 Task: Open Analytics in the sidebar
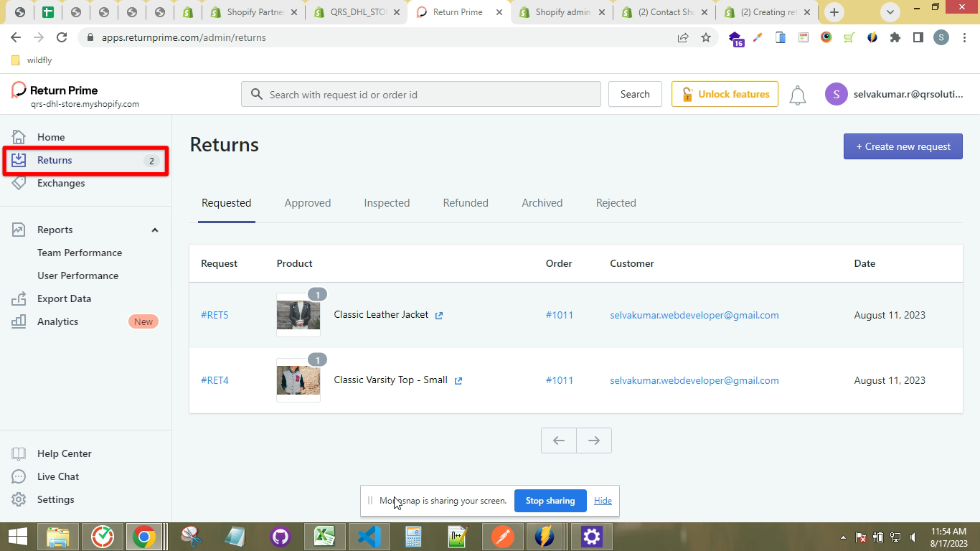[x=57, y=321]
